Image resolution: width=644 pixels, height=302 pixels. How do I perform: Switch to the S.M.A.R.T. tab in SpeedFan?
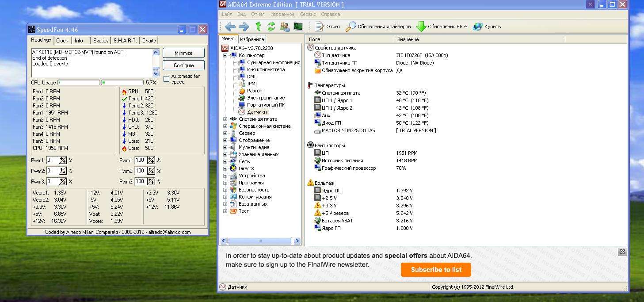coord(125,40)
